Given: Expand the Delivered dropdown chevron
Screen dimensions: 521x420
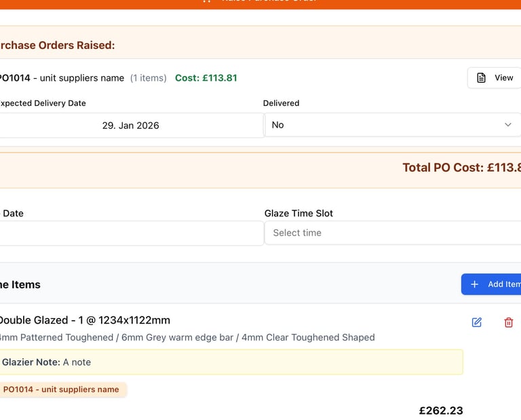Looking at the screenshot, I should click(x=508, y=125).
